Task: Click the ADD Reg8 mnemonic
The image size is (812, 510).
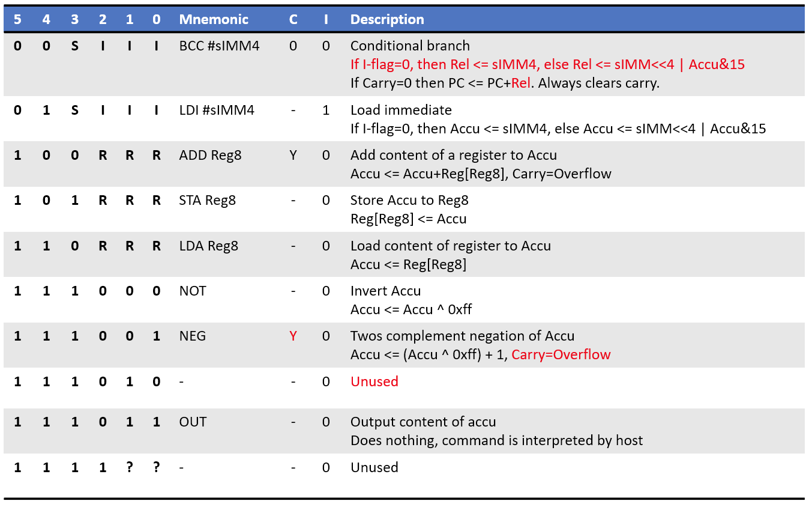Action: coord(210,155)
